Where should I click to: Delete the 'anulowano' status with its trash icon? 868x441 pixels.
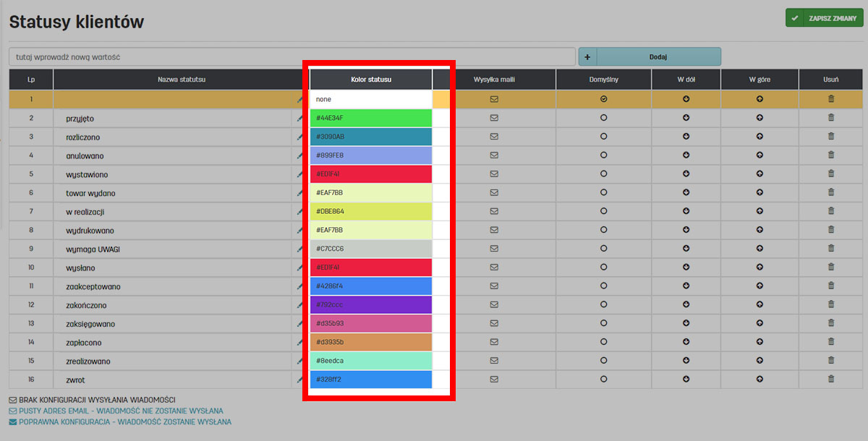coord(831,155)
